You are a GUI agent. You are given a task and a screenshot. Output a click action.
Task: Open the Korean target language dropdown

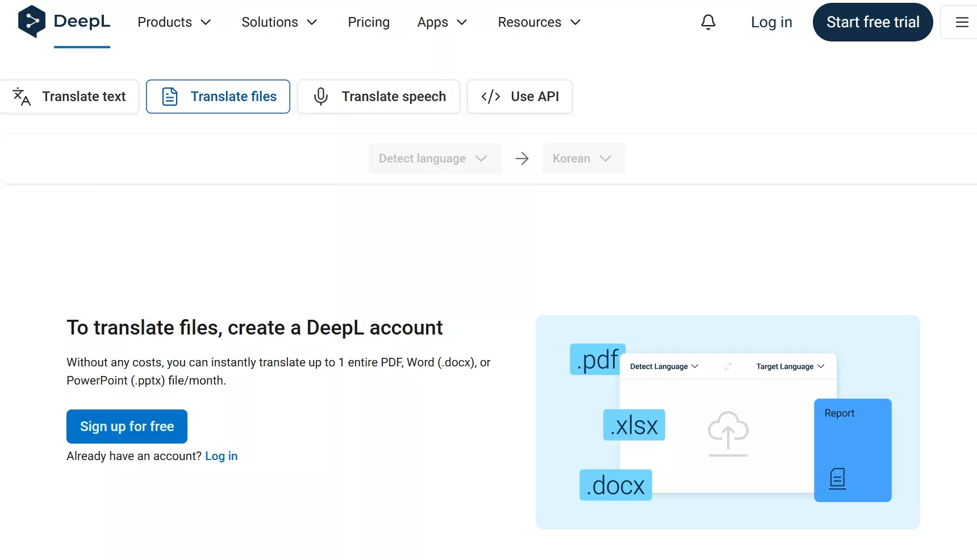click(583, 158)
